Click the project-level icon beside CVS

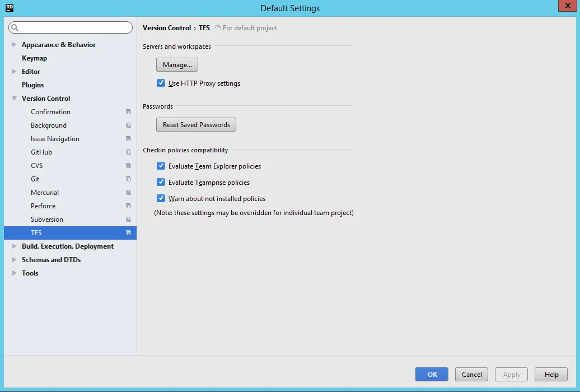(128, 165)
